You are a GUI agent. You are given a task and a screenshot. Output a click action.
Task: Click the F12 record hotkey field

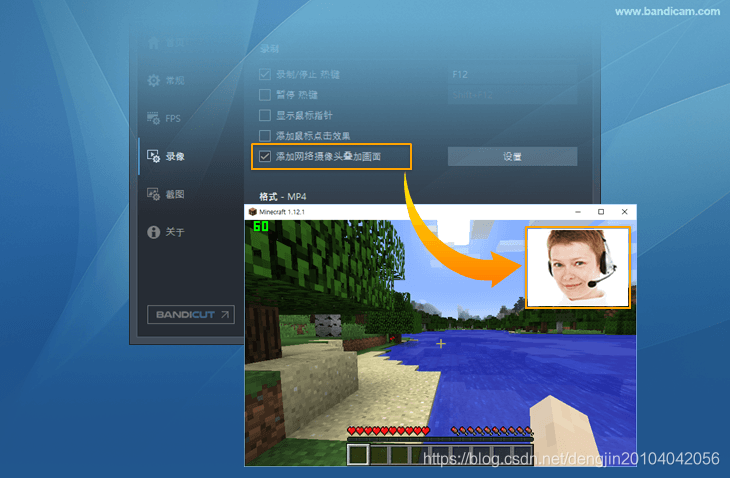click(513, 74)
